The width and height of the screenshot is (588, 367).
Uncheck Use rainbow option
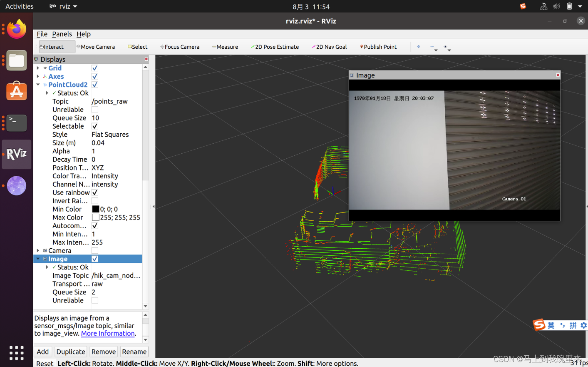click(95, 192)
